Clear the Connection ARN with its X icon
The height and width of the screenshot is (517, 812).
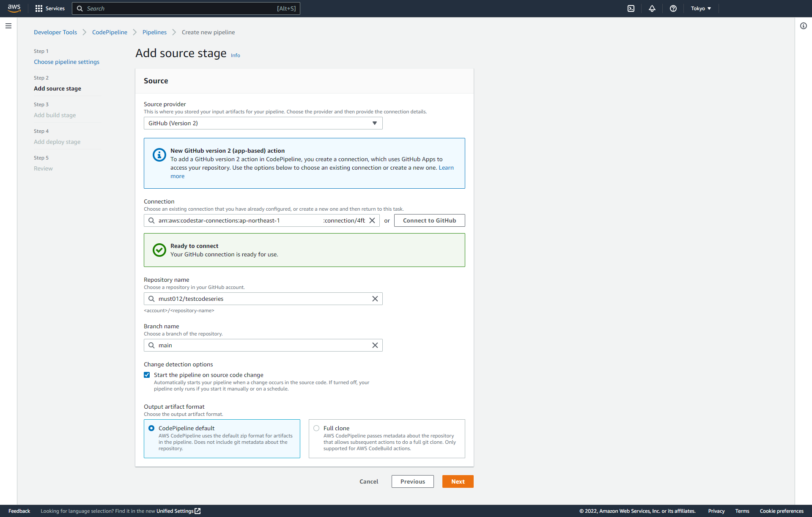[x=372, y=220]
